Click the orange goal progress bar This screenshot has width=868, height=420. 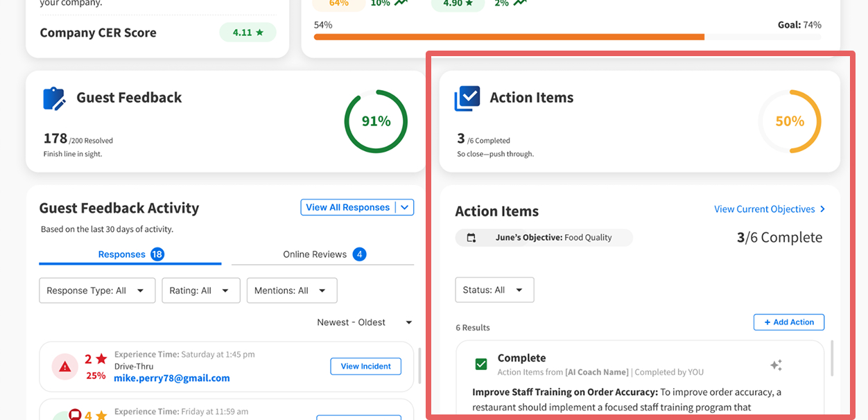[509, 37]
